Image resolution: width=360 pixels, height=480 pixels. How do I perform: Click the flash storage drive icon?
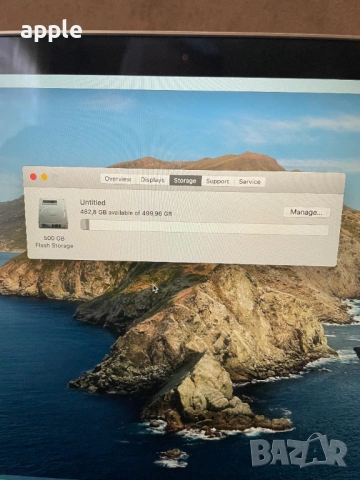(53, 214)
